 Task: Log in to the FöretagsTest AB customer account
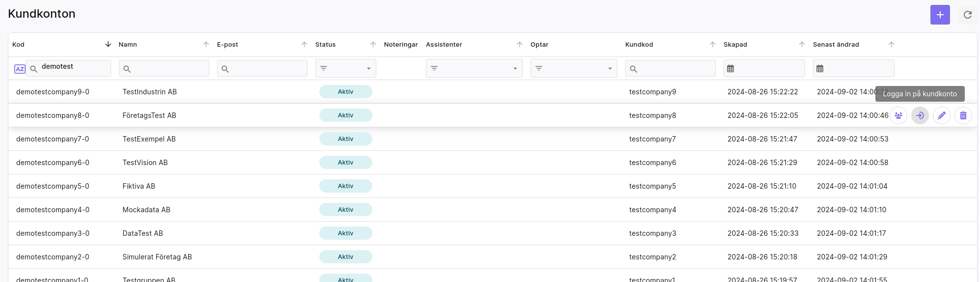point(920,115)
